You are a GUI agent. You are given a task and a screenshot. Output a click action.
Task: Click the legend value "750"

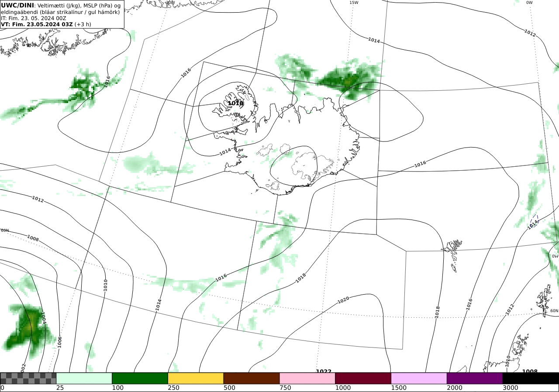pyautogui.click(x=285, y=388)
